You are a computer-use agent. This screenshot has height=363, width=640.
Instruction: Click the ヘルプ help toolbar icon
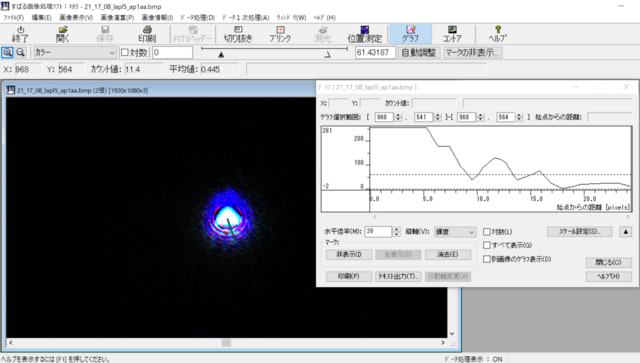pos(498,34)
